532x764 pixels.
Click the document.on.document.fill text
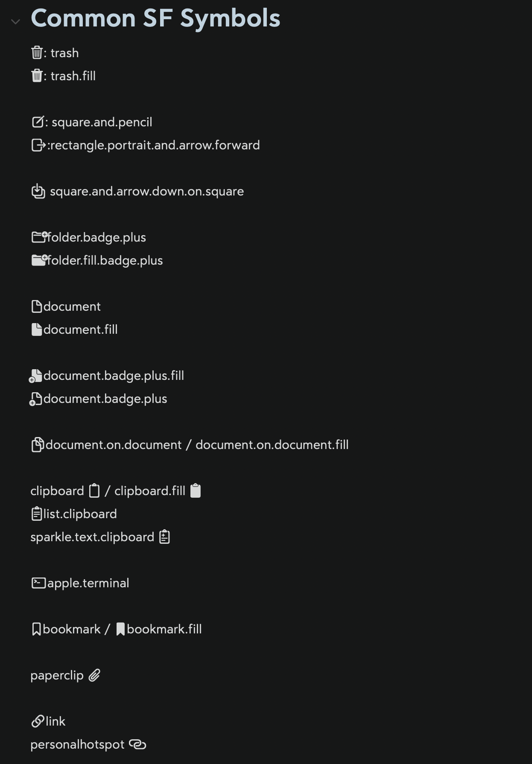click(272, 445)
